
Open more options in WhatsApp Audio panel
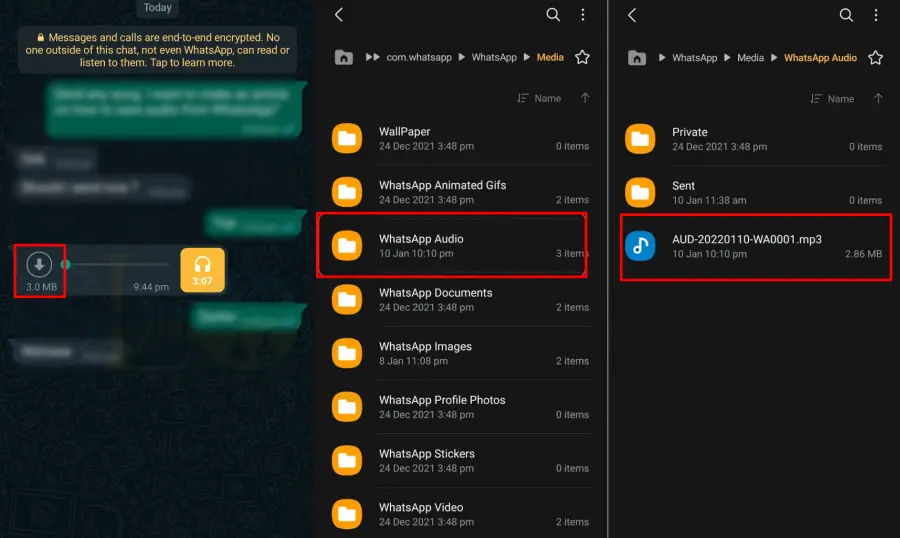876,15
